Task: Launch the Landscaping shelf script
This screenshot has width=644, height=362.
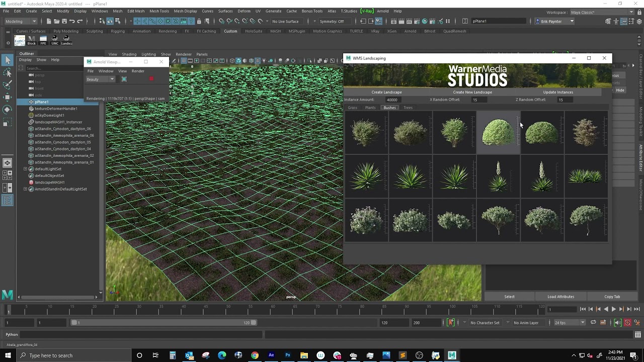Action: click(67, 41)
